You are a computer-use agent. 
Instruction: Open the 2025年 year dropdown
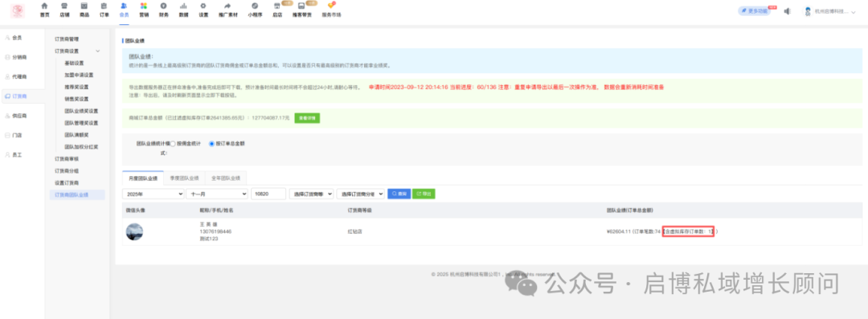coord(153,194)
